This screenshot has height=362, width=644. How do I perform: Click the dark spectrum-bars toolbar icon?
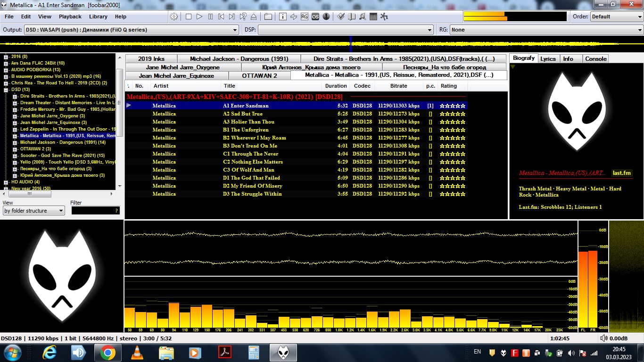pyautogui.click(x=373, y=16)
